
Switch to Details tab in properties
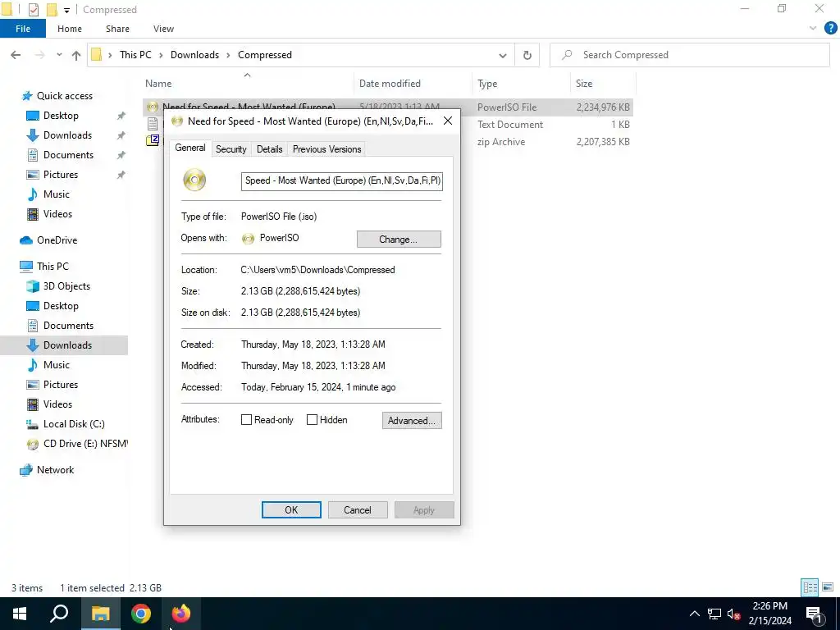269,149
